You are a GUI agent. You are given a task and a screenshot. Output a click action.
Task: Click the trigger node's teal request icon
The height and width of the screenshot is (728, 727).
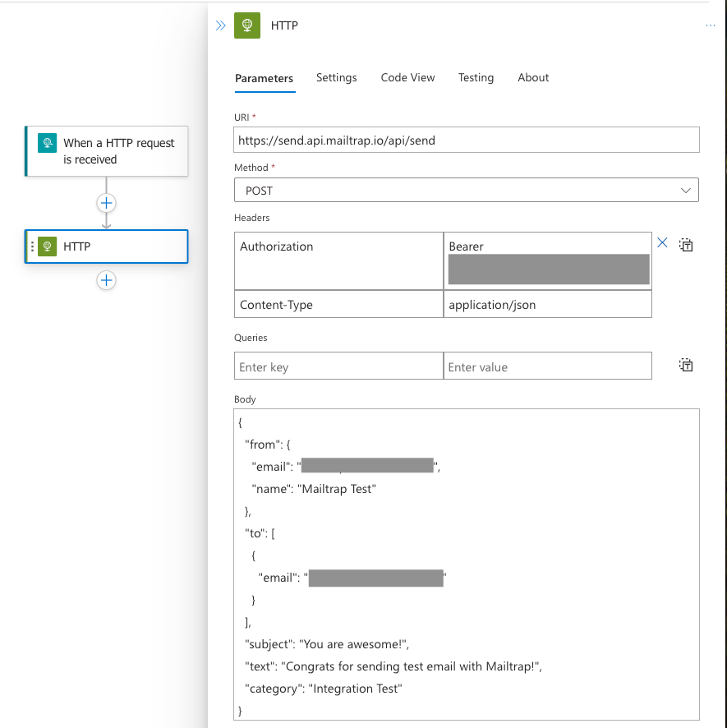[x=48, y=143]
